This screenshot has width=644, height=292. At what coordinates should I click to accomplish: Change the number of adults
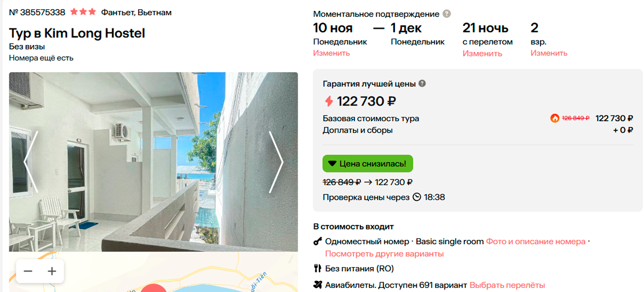pyautogui.click(x=549, y=53)
